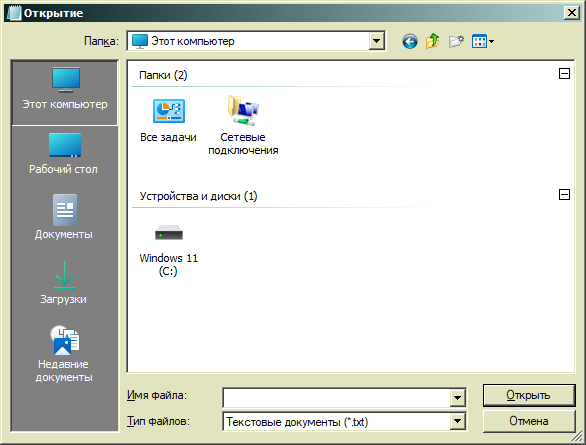Click the Открыть button
This screenshot has height=445, width=586.
click(x=528, y=395)
